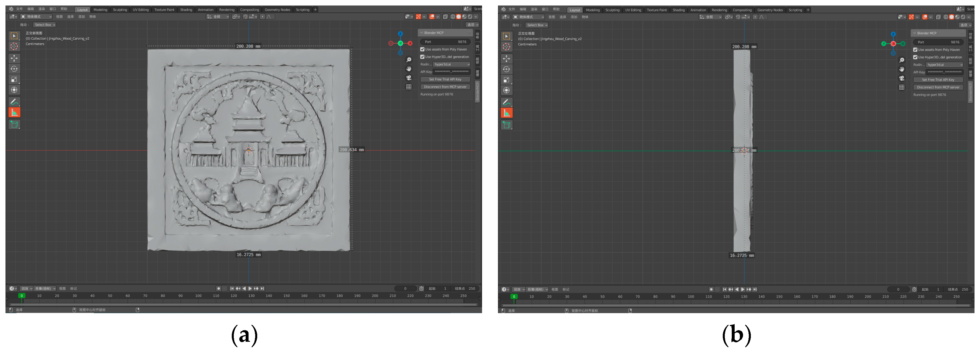Activate the Rotate tool in left view window
The height and width of the screenshot is (351, 980).
[506, 69]
